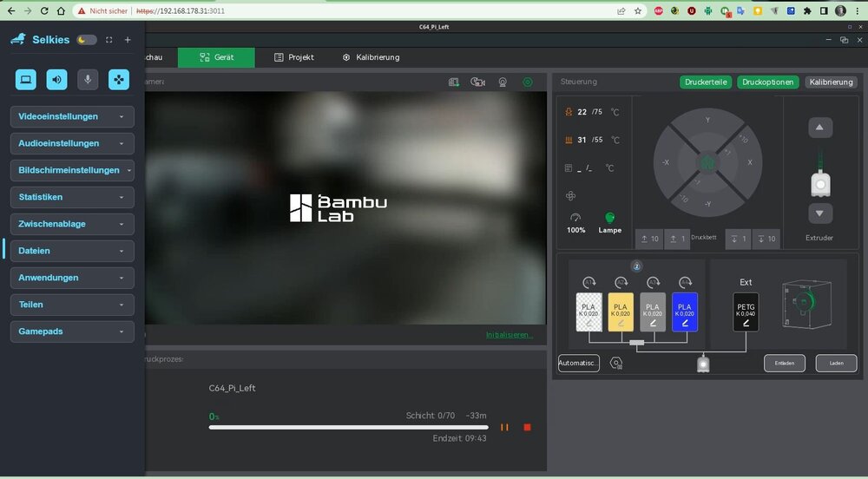The width and height of the screenshot is (868, 479).
Task: Click SD card storage icon above camera
Action: [x=453, y=82]
